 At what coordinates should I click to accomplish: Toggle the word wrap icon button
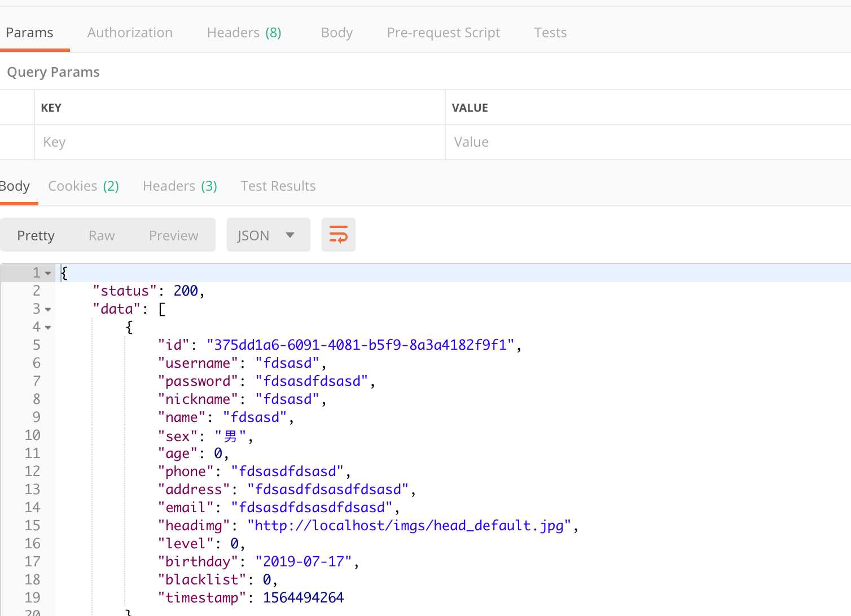coord(339,235)
